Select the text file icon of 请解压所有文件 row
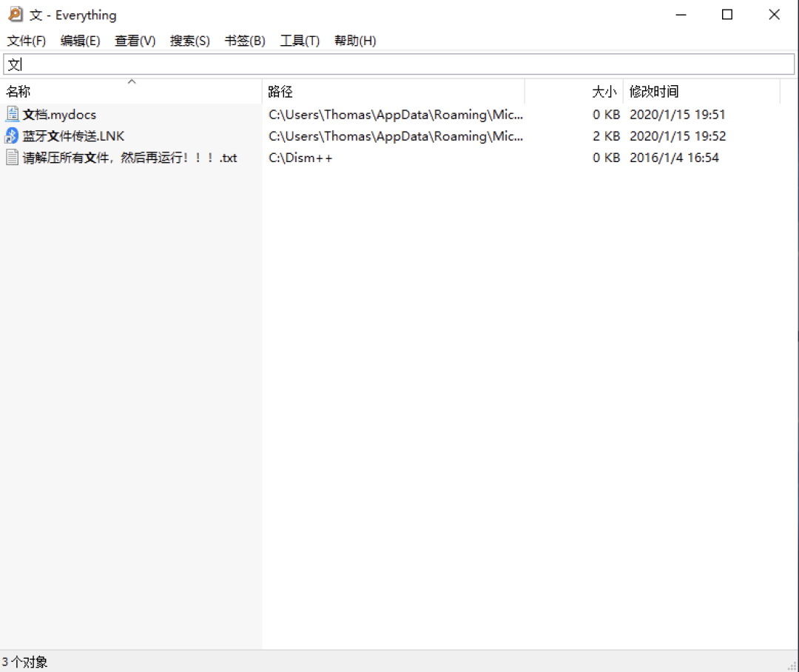 [13, 157]
